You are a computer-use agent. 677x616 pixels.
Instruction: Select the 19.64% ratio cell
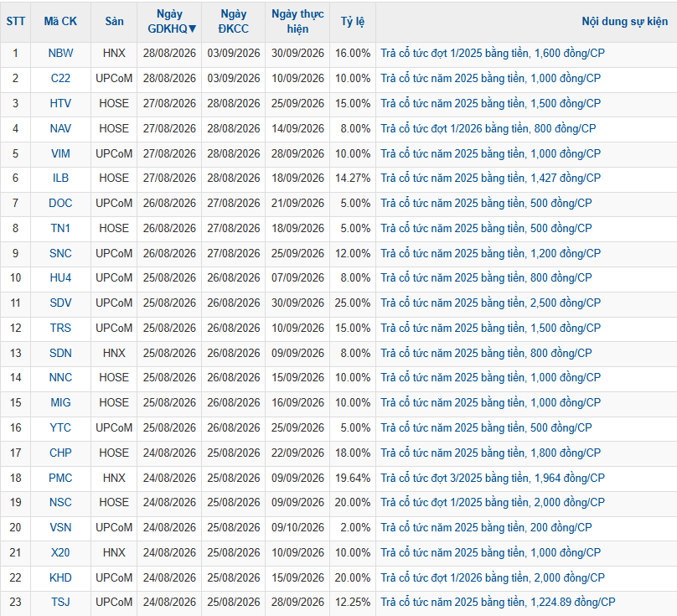coord(353,478)
